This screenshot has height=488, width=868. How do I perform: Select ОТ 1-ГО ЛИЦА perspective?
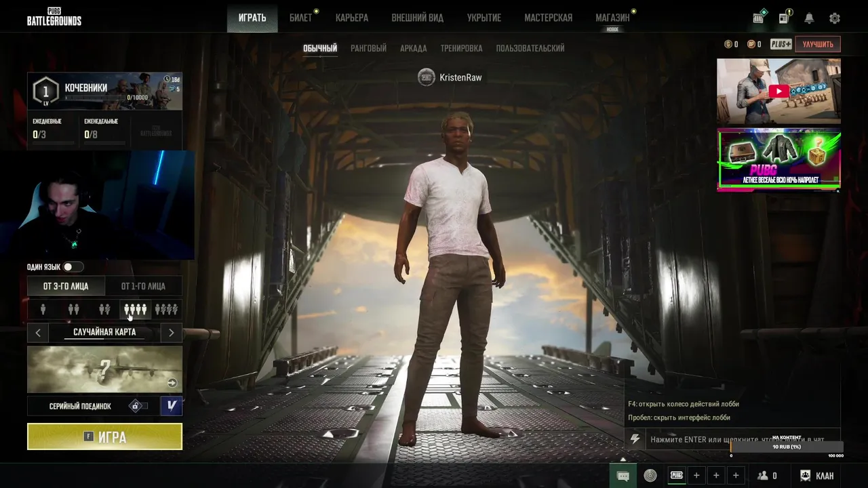coord(143,286)
